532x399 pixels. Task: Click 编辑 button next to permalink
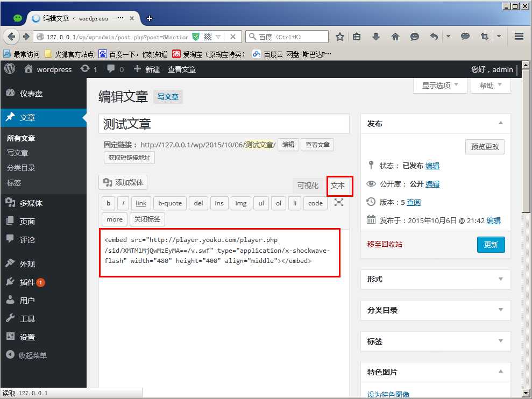(x=288, y=145)
